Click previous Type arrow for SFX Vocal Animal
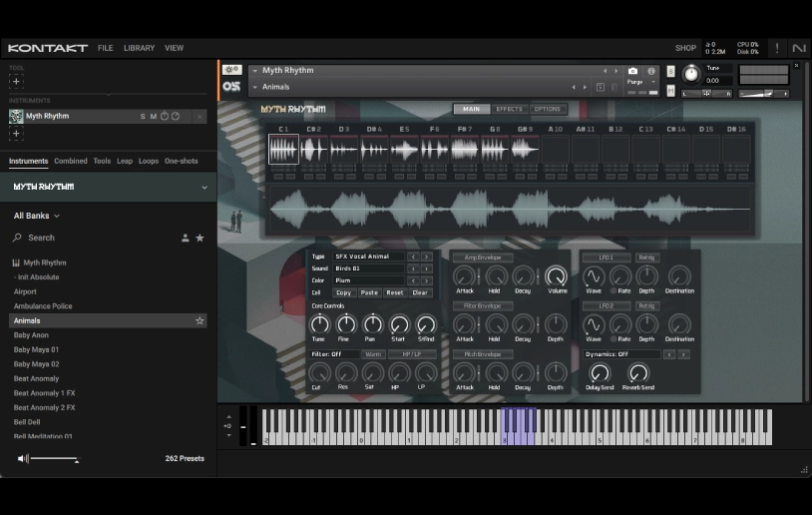Screen dimensions: 812x515 click(413, 257)
